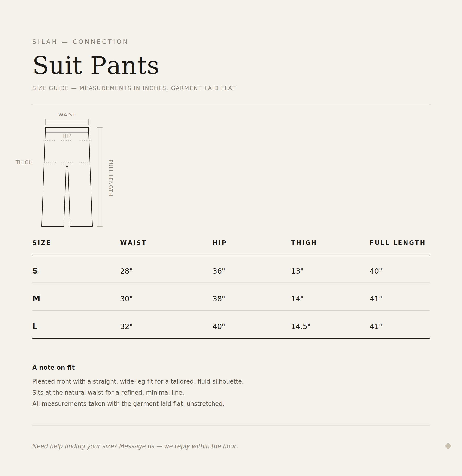Select the THIGH column header in table
Screen dimensions: 462x476
click(304, 243)
